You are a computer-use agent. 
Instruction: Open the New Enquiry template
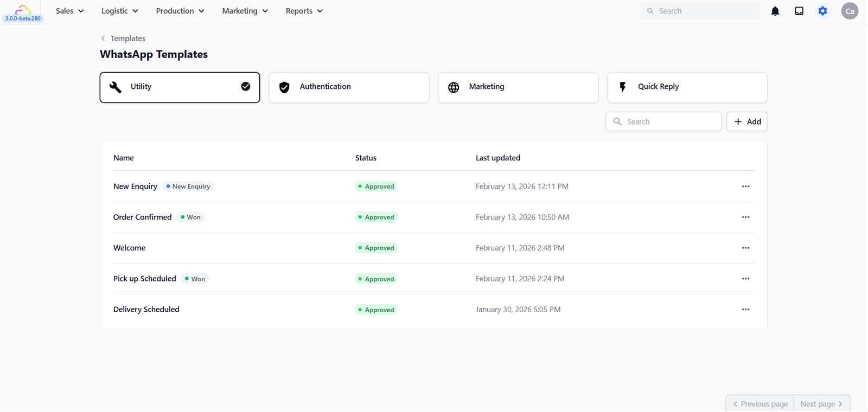point(135,186)
